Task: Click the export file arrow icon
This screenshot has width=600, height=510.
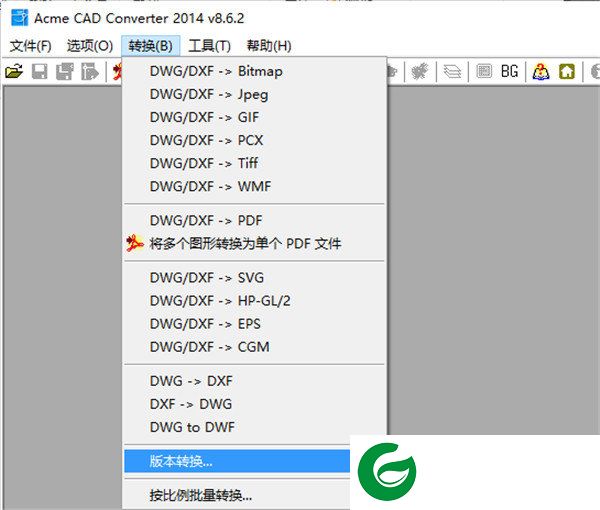Action: [90, 72]
